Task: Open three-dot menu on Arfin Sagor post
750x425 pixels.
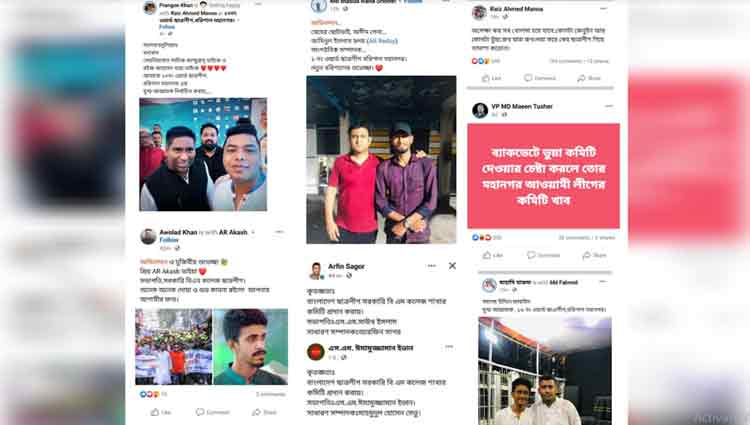Action: click(x=431, y=266)
